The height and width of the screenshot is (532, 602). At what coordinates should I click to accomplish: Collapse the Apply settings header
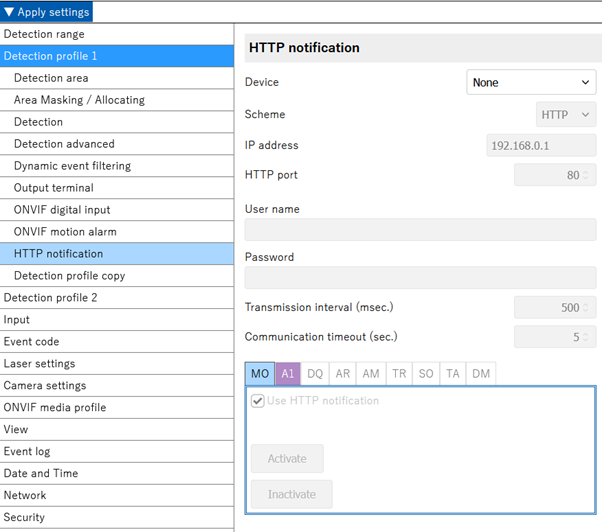(47, 12)
